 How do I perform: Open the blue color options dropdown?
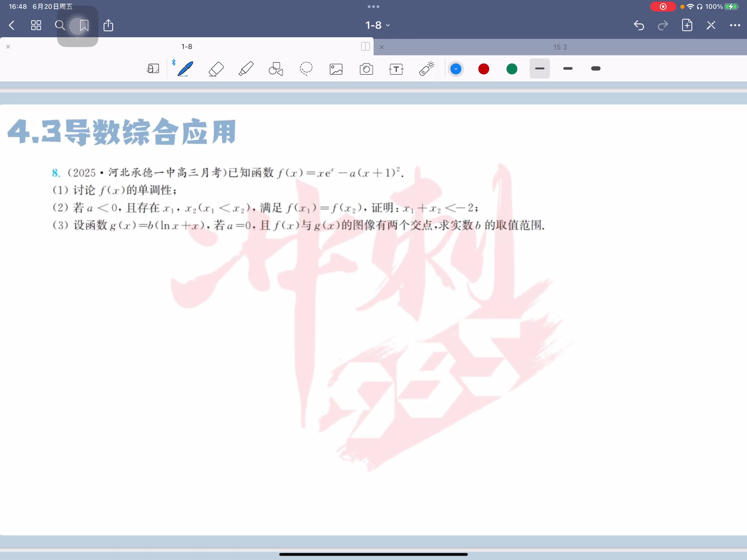click(455, 69)
